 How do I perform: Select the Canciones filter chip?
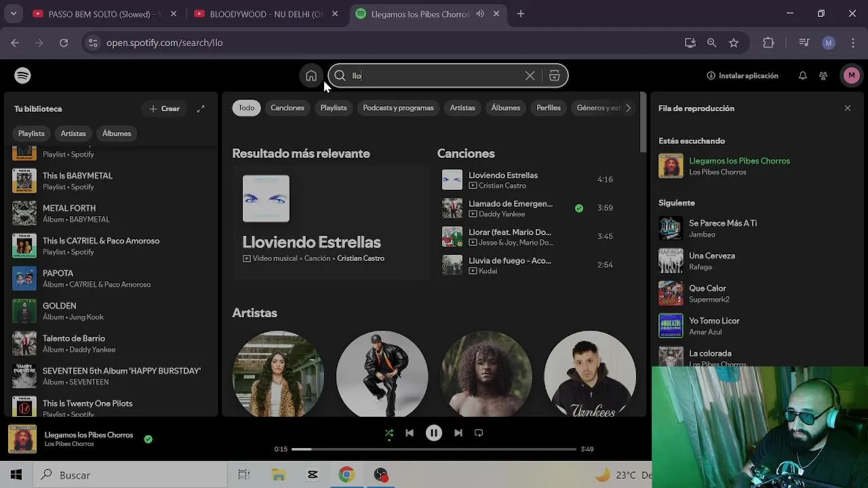point(288,108)
